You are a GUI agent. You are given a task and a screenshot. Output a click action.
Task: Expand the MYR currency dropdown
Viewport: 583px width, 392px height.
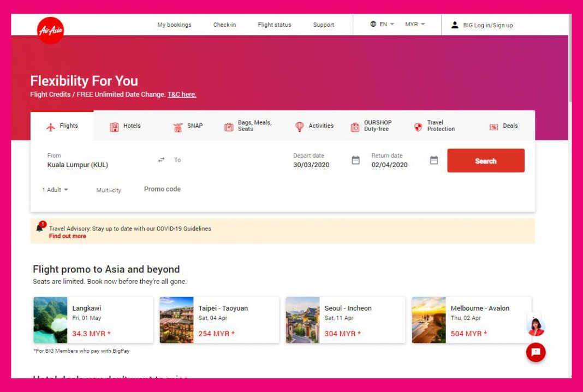point(414,24)
